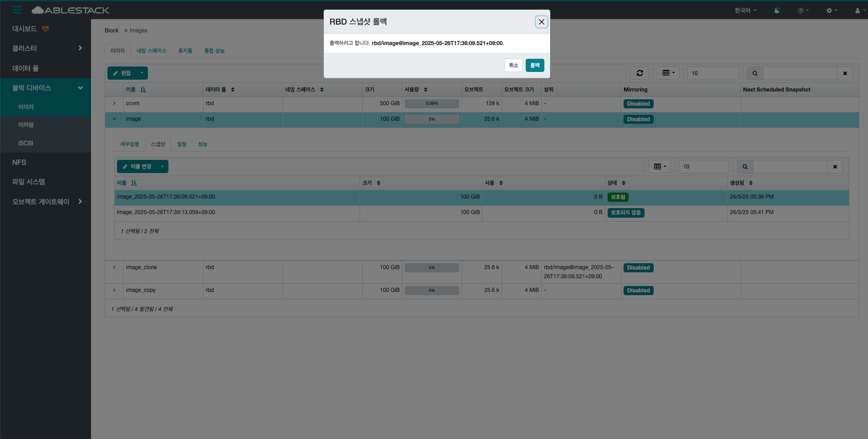Click the image row 0% usage bar
This screenshot has width=868, height=439.
click(x=432, y=119)
